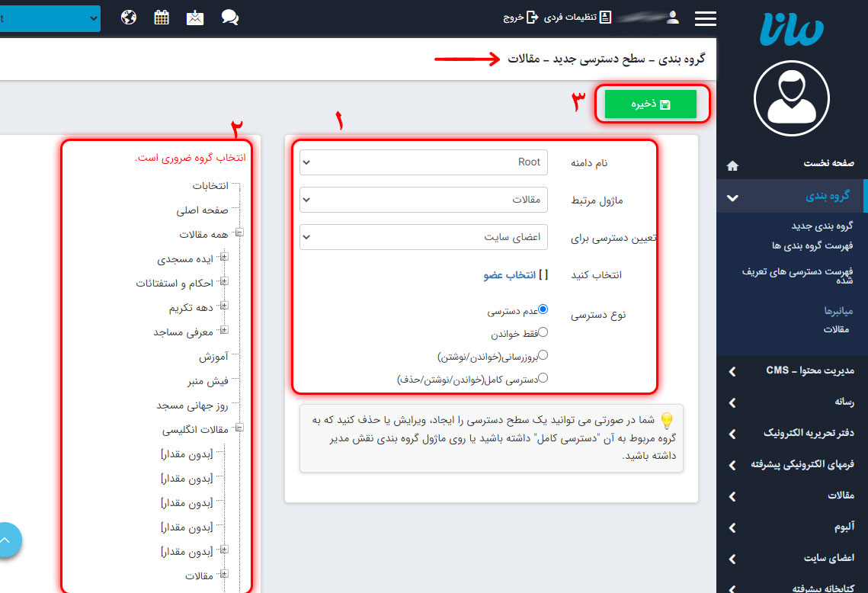The height and width of the screenshot is (593, 868).
Task: Open the globe language icon
Action: click(x=128, y=17)
